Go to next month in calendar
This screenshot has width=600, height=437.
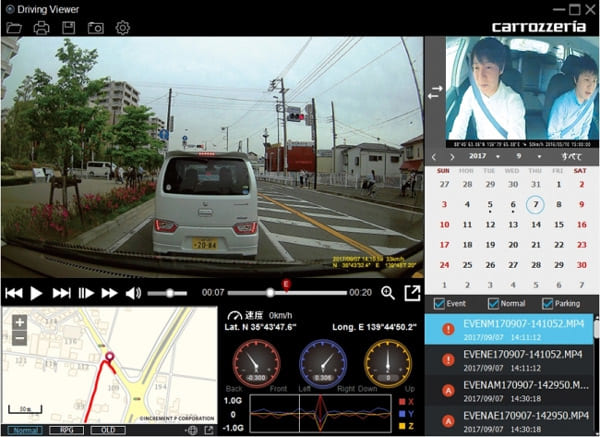point(452,157)
